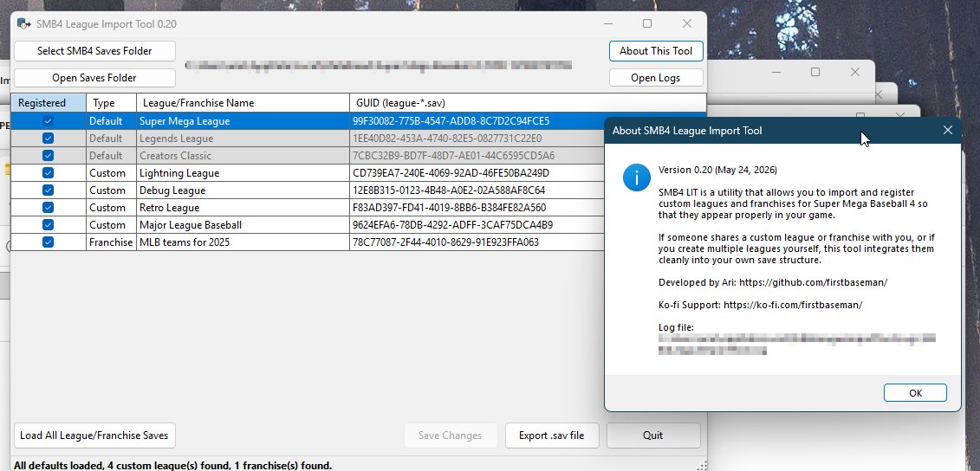Minimize the SMB4 League Import Tool window
Viewport: 980px width, 471px height.
point(608,23)
